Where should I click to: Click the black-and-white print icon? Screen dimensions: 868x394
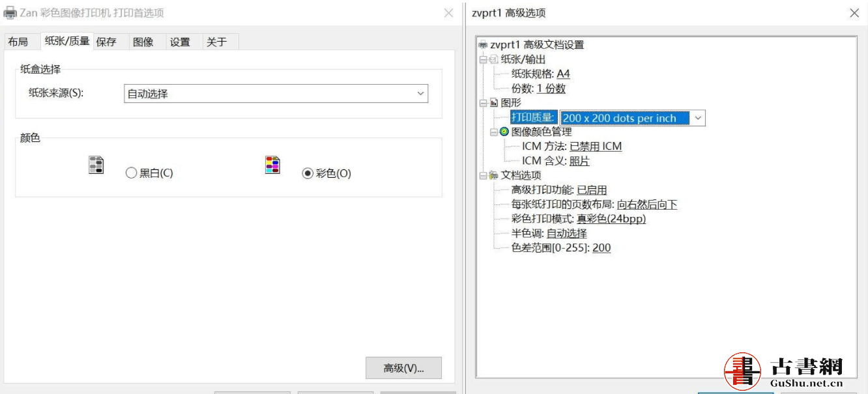pos(96,165)
